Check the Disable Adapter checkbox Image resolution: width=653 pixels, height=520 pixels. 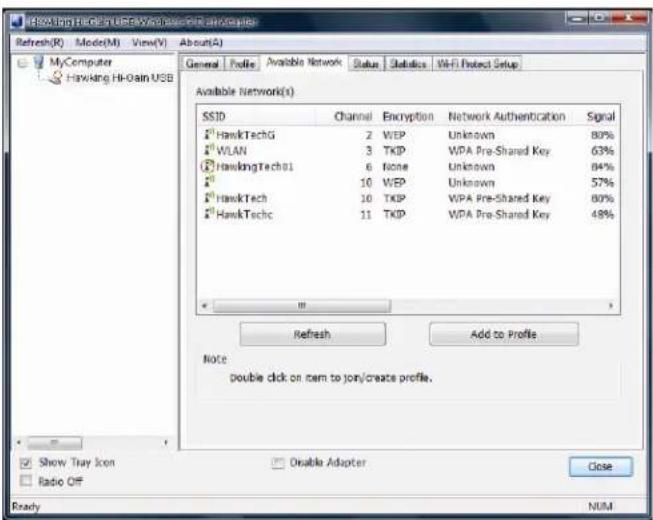(277, 463)
